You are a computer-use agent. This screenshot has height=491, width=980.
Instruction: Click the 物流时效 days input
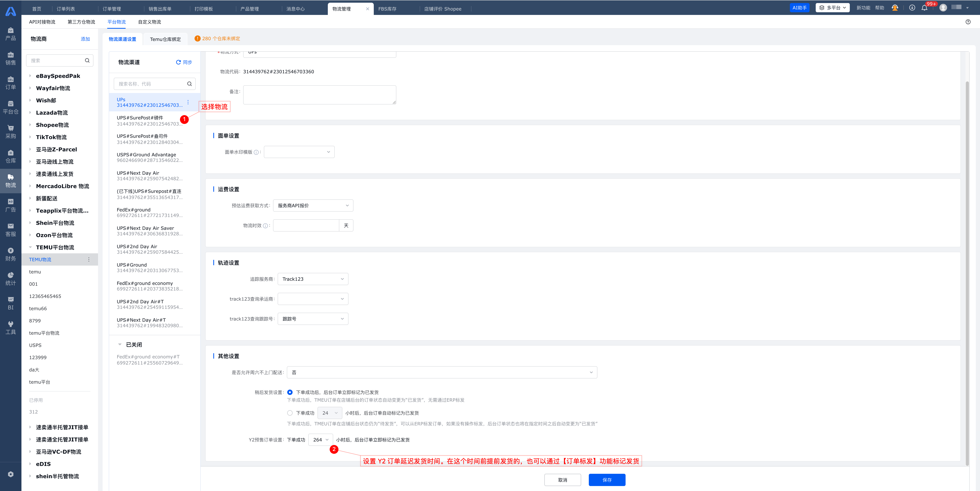[306, 226]
